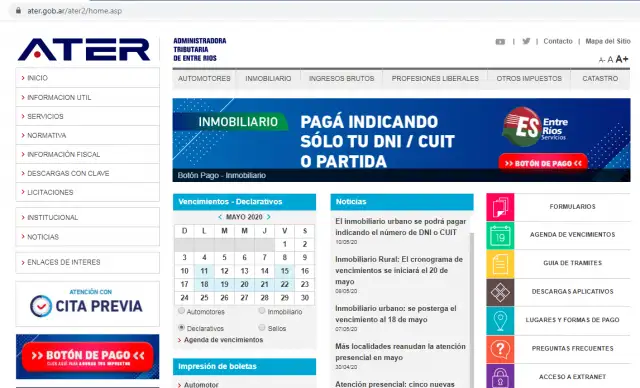Read news about inmobiliario urbano DNI o CUIT
640x388 pixels.
400,227
